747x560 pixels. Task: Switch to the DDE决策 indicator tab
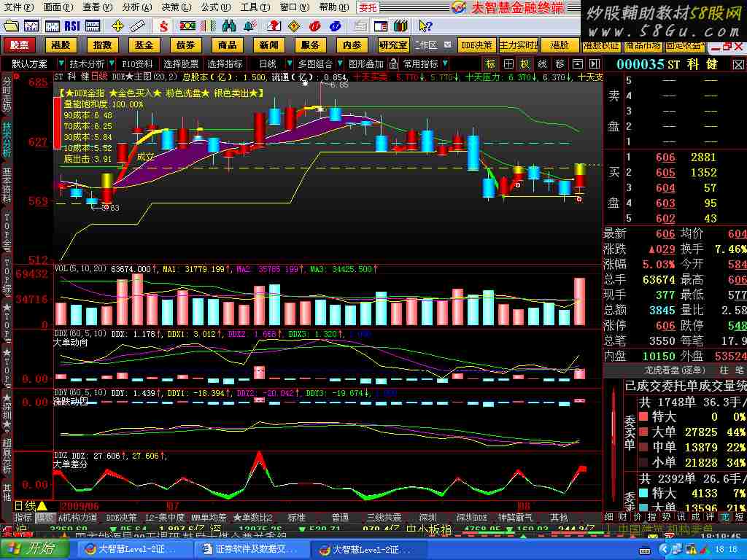coord(121,518)
